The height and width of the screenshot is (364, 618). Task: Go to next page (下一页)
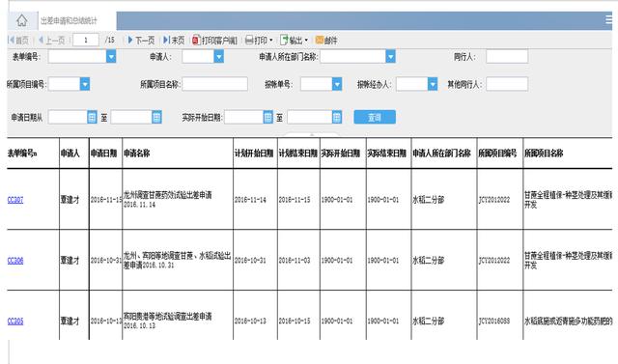click(x=141, y=41)
